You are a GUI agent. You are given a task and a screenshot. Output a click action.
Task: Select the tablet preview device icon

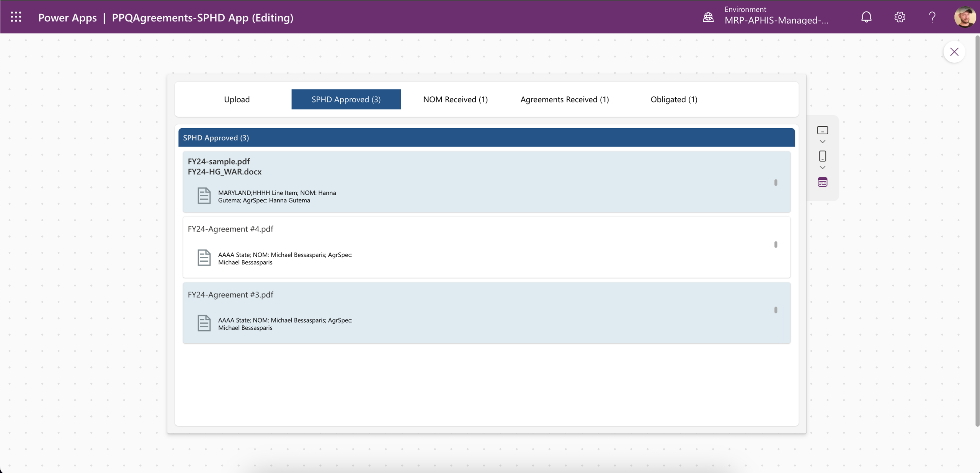tap(822, 130)
